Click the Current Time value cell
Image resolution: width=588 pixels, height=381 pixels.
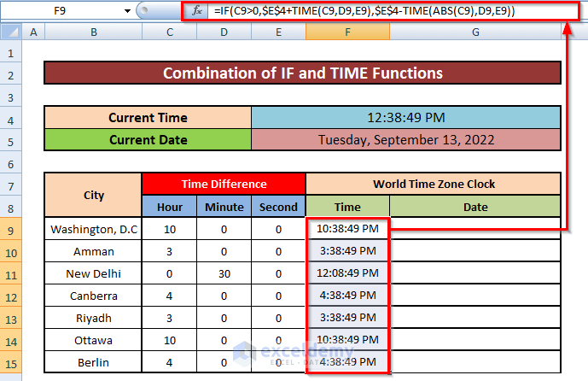pos(406,118)
